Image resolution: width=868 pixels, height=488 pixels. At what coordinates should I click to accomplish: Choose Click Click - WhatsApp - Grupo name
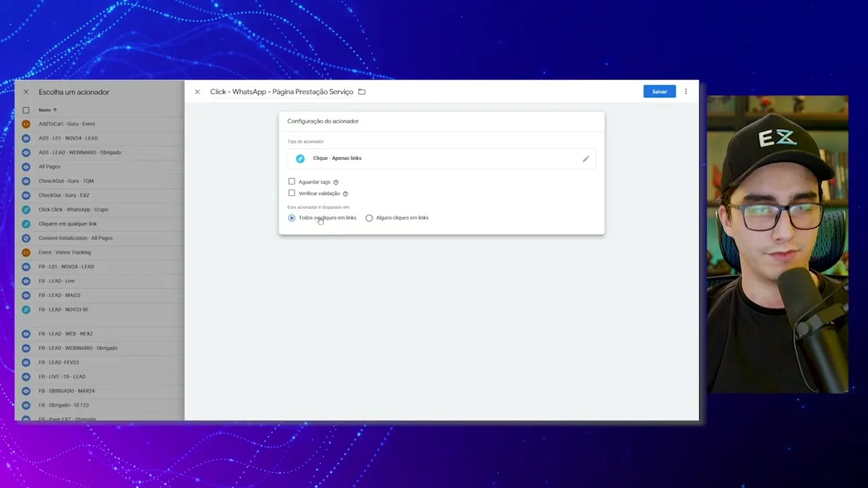[73, 209]
